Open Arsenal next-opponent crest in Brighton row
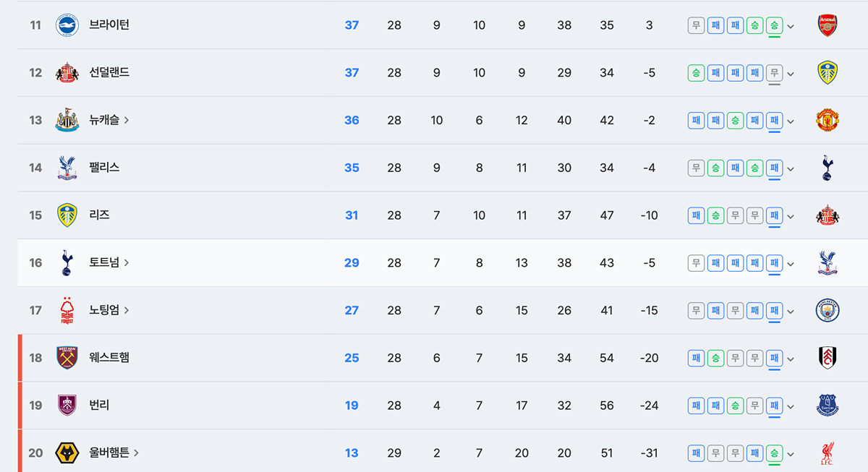Screen dimensions: 868x472 [827, 25]
